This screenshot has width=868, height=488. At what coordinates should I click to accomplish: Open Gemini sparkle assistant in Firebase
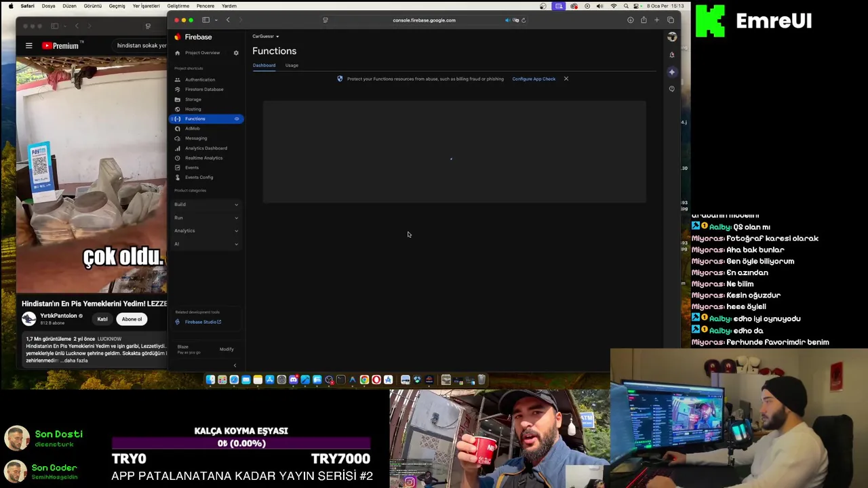pyautogui.click(x=672, y=72)
